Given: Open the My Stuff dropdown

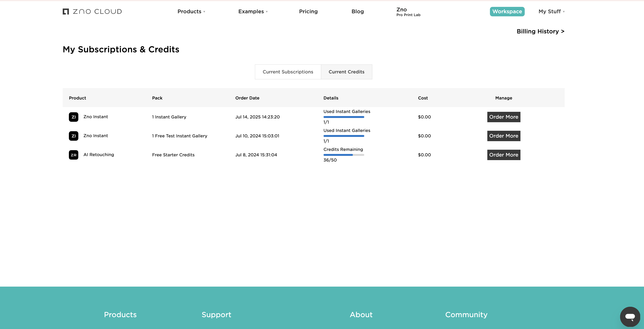Looking at the screenshot, I should pyautogui.click(x=551, y=12).
